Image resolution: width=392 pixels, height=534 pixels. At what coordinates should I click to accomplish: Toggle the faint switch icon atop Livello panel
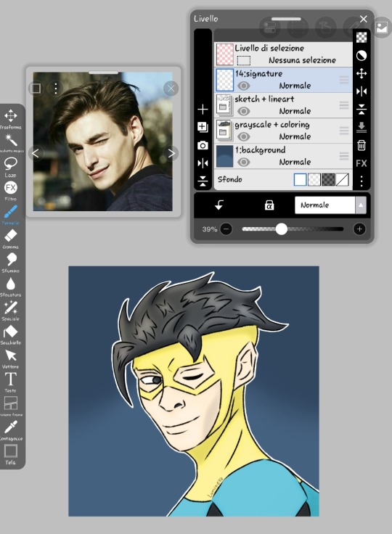(x=270, y=28)
